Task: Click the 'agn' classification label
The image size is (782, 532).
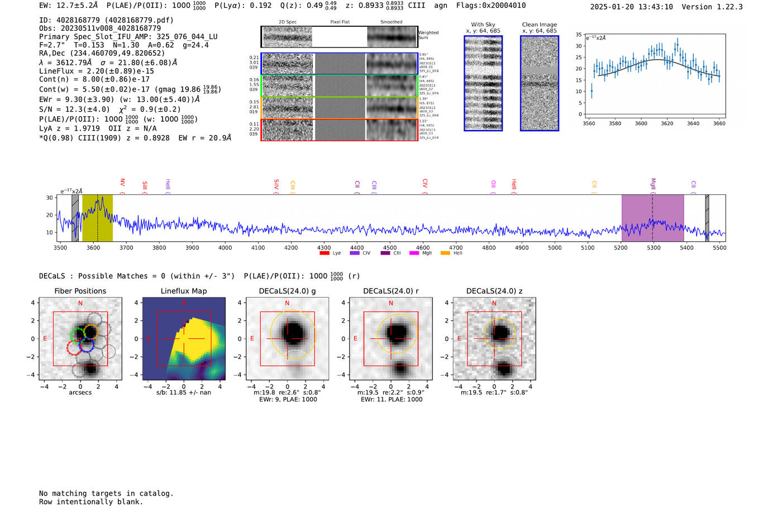Action: click(x=441, y=6)
